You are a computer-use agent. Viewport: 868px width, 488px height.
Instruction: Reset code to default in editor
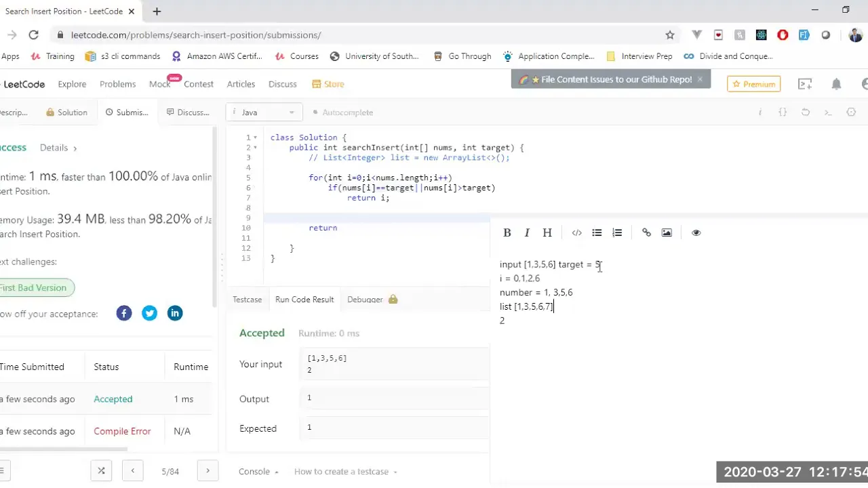[806, 113]
